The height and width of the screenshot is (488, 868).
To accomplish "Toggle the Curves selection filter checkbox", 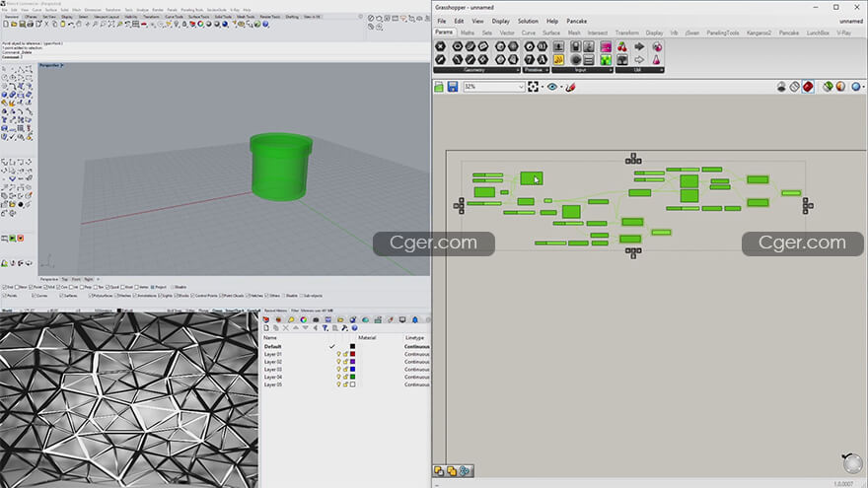I will click(34, 296).
